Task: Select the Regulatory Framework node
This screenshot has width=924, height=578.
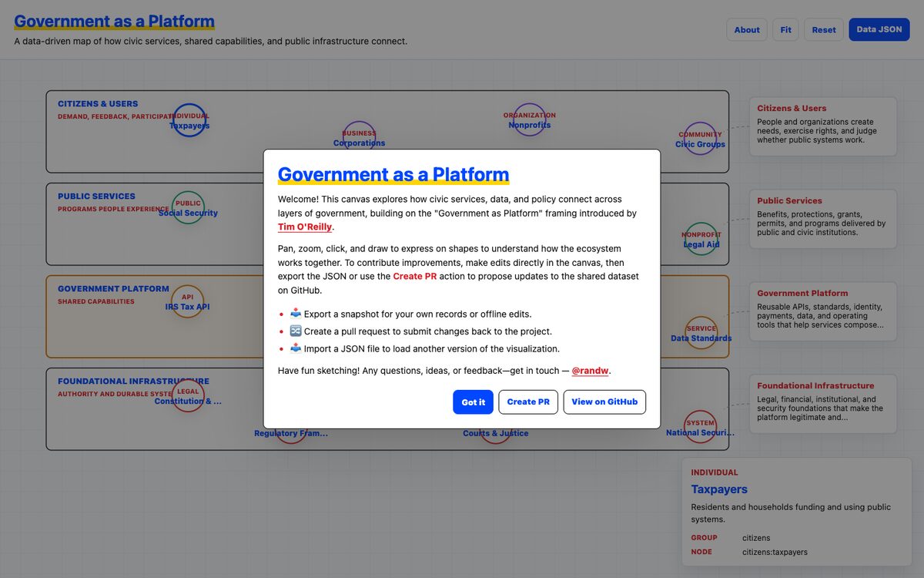Action: [x=291, y=433]
